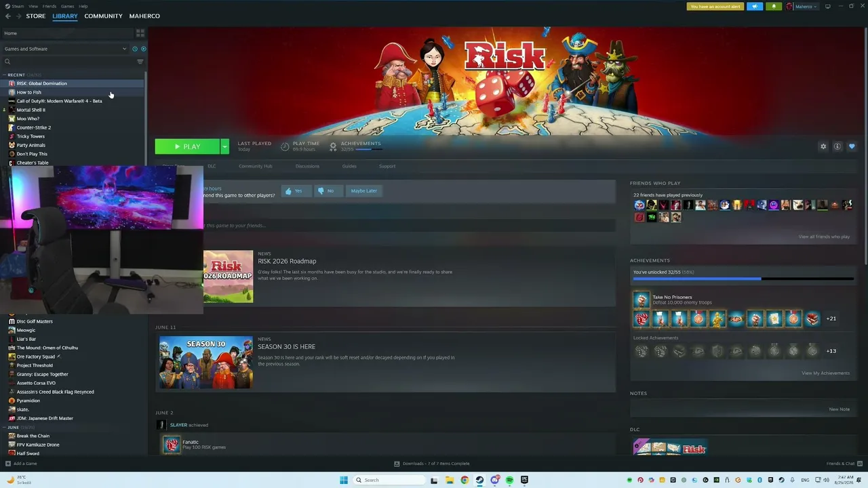
Task: Open MAHERCO profile tab
Action: 144,16
